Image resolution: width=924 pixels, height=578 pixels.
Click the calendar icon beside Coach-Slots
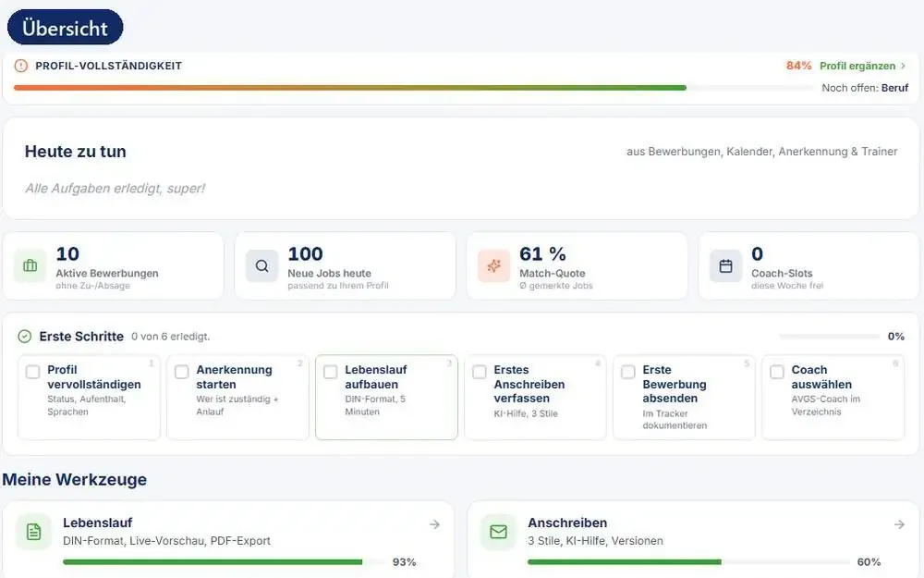tap(726, 266)
